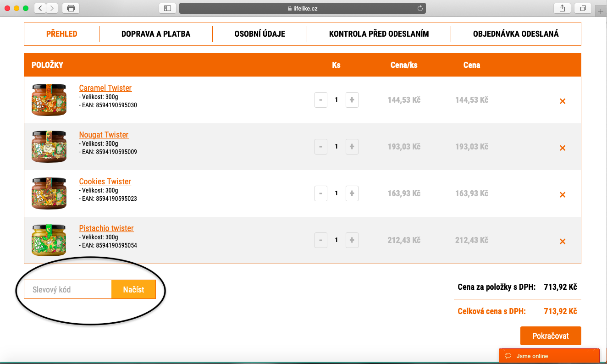Decrease Nougat Twister quantity with minus

point(321,147)
